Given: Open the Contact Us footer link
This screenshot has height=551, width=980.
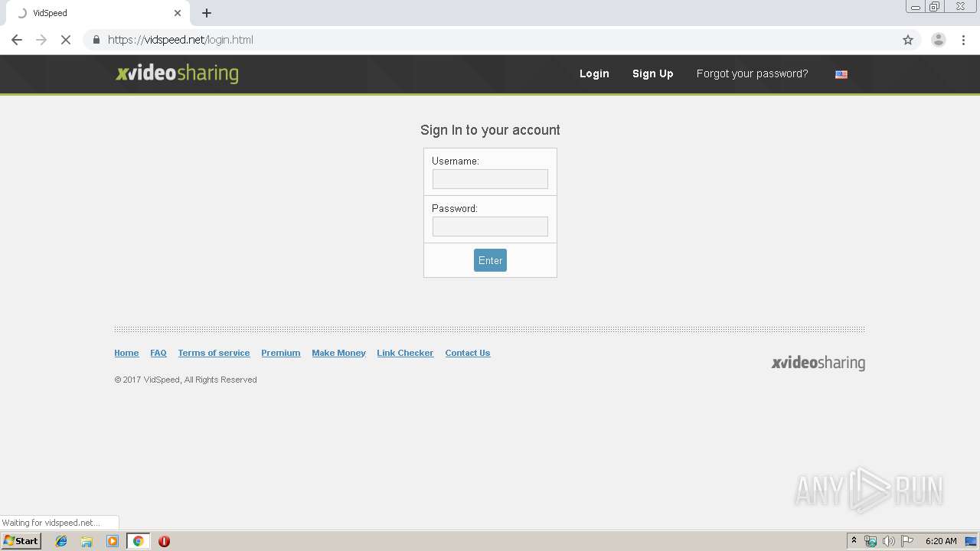Looking at the screenshot, I should 467,353.
